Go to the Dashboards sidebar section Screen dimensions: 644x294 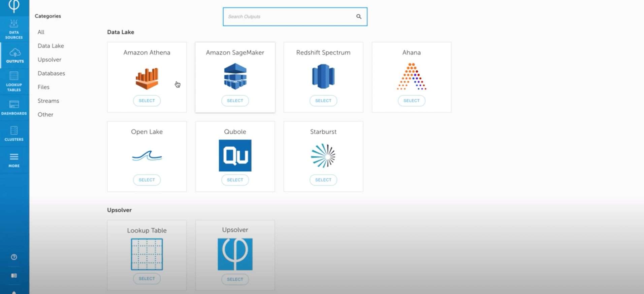(14, 108)
